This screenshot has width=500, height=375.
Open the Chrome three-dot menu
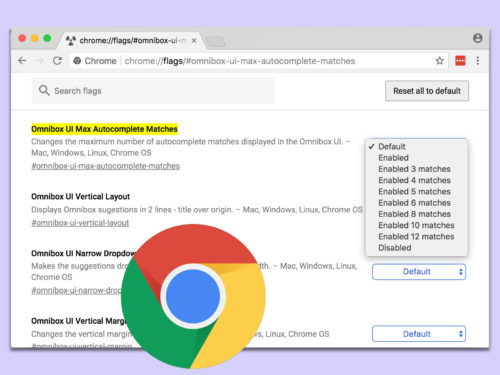pos(478,61)
